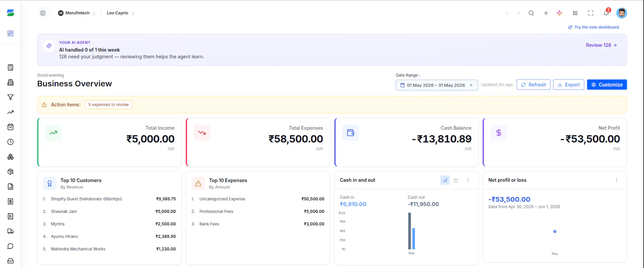Expand the Leo Caprio selector
The height and width of the screenshot is (268, 644).
tap(120, 13)
